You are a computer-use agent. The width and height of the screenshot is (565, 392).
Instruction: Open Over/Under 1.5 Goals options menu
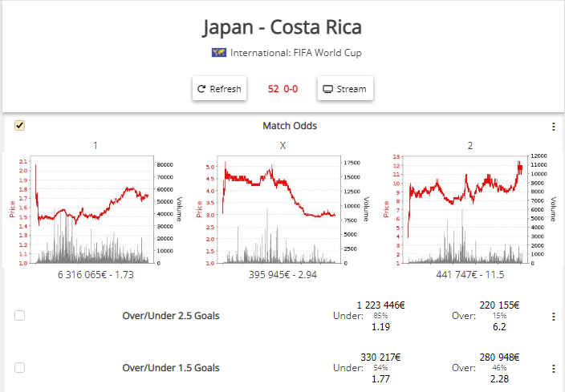pos(553,369)
